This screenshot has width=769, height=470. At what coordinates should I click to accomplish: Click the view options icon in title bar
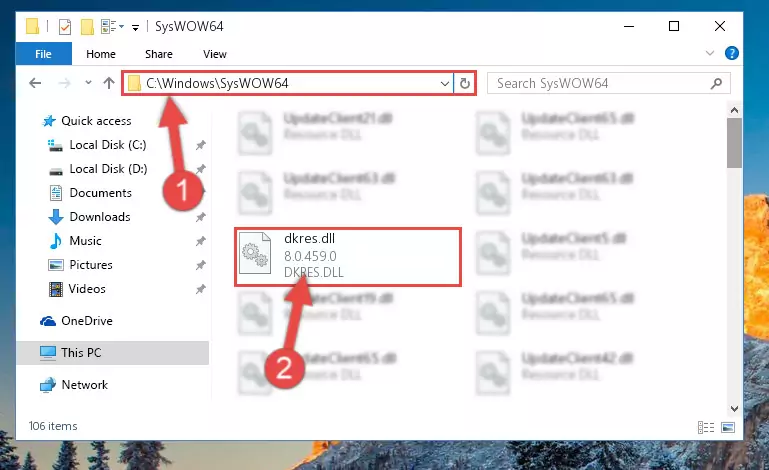click(x=109, y=26)
